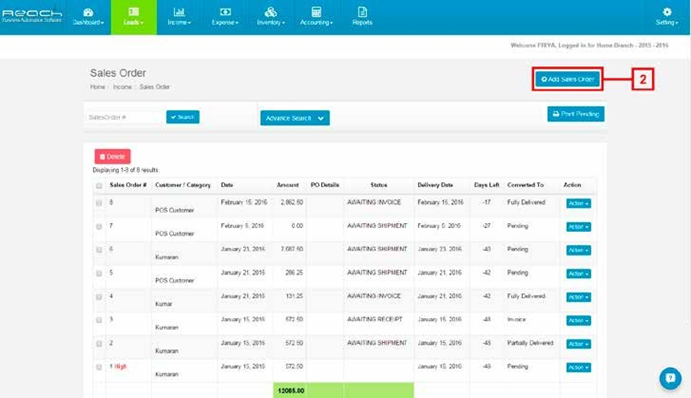
Task: Open the help chat bubble icon
Action: point(670,378)
